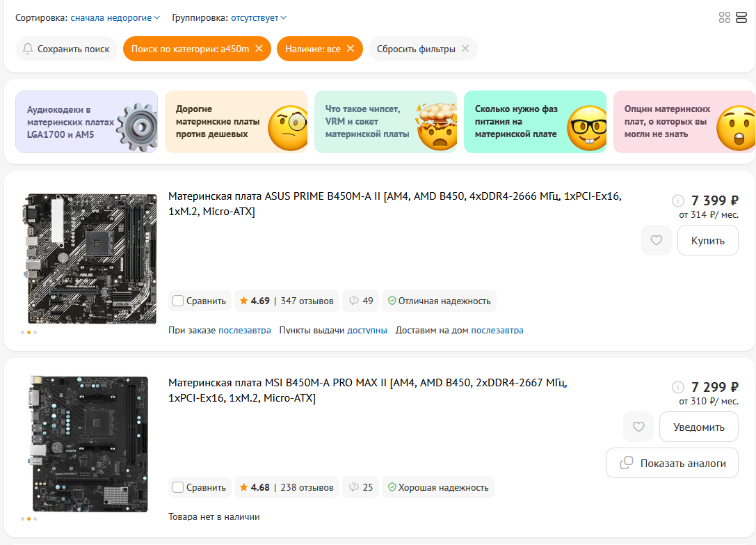
Task: Click the MSI motherboard product image
Action: tap(90, 444)
